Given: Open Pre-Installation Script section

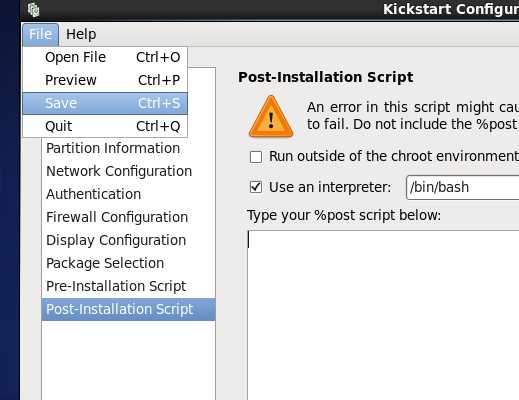Looking at the screenshot, I should pyautogui.click(x=128, y=286).
